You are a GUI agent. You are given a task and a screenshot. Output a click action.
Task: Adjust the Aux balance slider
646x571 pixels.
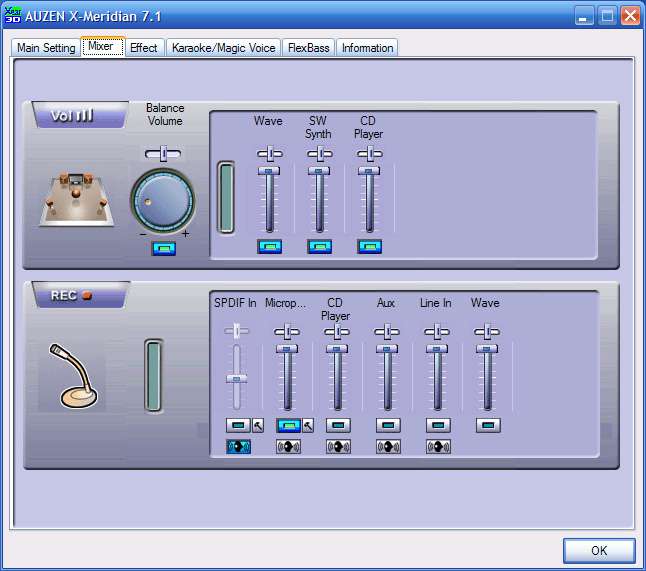pos(387,331)
